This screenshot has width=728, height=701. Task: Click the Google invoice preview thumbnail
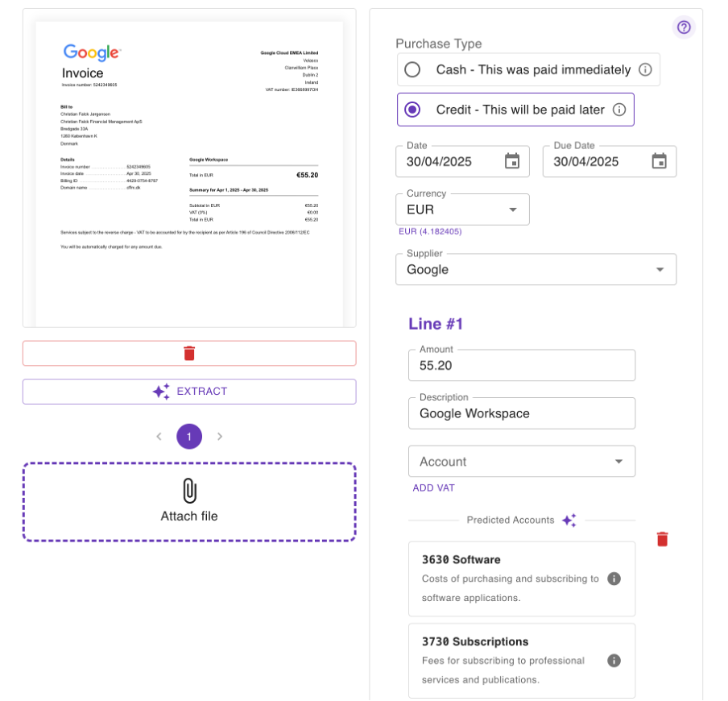(189, 168)
